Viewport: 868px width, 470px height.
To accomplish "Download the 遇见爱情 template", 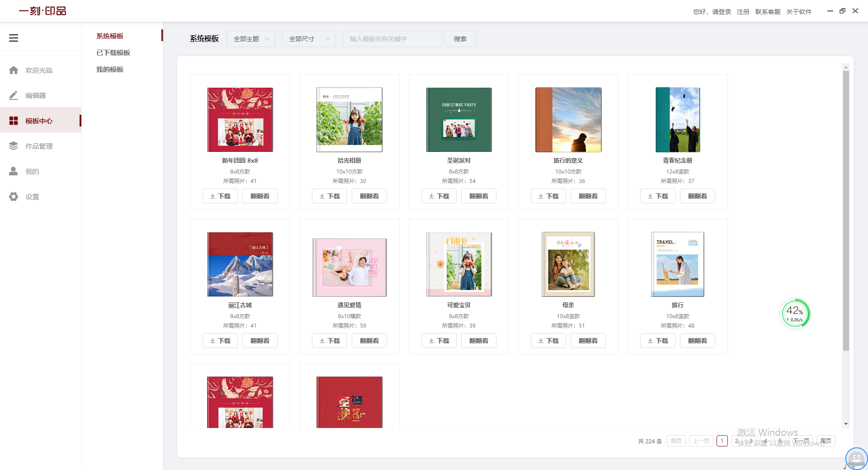I will click(x=330, y=341).
